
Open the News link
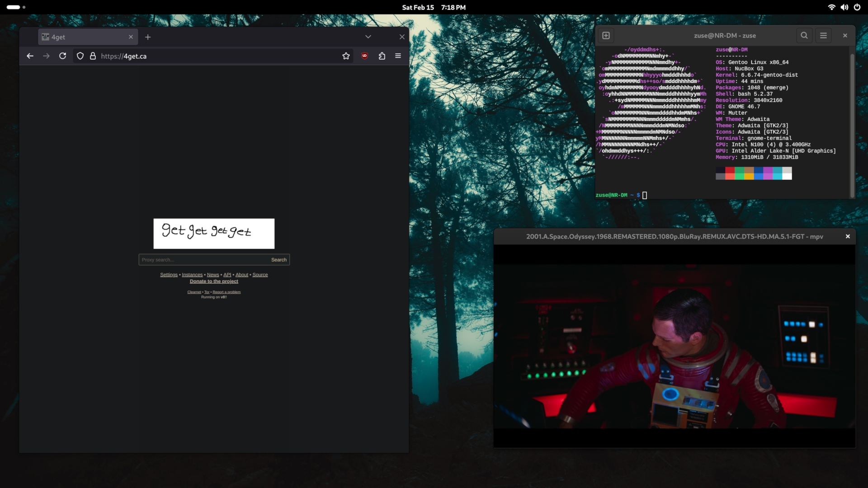point(213,275)
